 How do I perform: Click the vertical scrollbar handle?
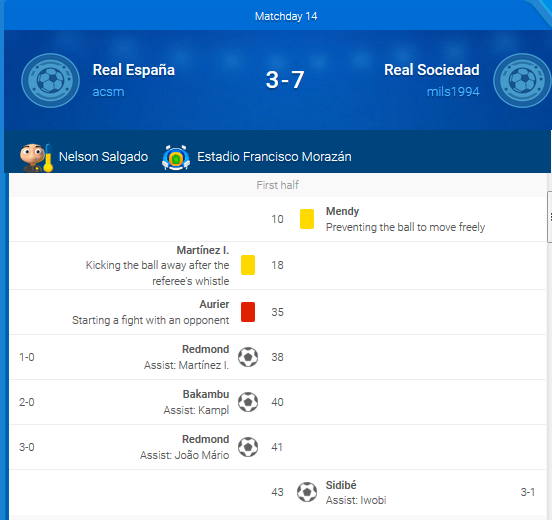550,217
